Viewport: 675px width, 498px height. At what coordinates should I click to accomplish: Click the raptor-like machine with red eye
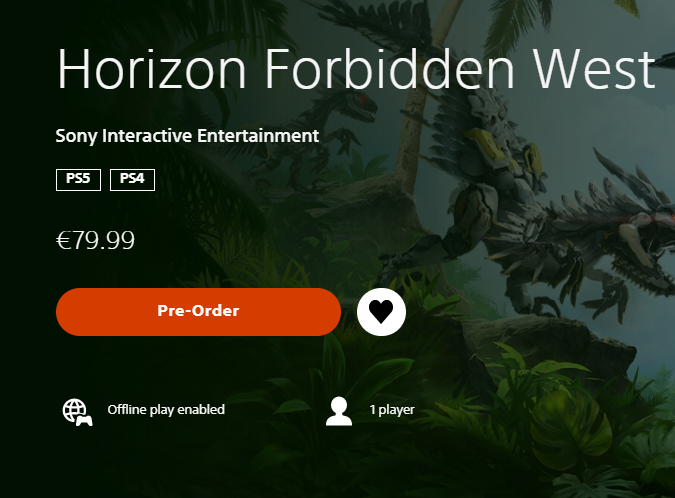click(327, 129)
